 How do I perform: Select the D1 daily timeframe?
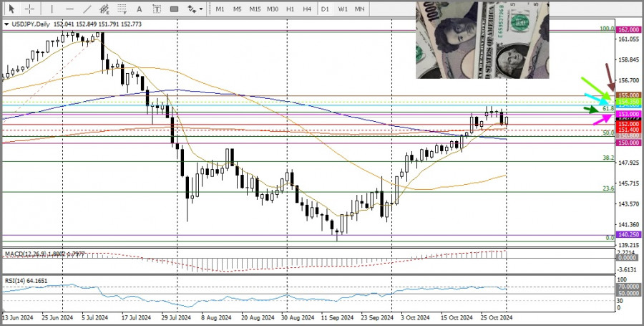click(326, 9)
